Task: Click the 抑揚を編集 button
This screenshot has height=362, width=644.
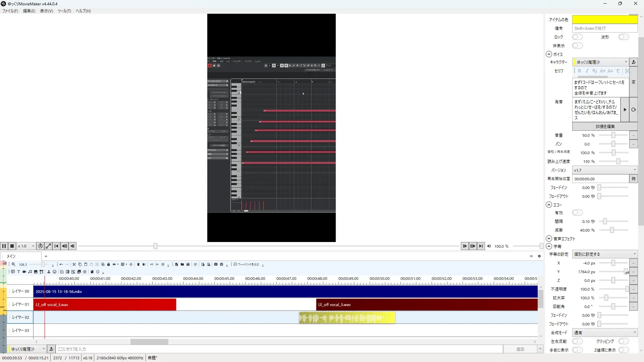Action: [x=605, y=126]
